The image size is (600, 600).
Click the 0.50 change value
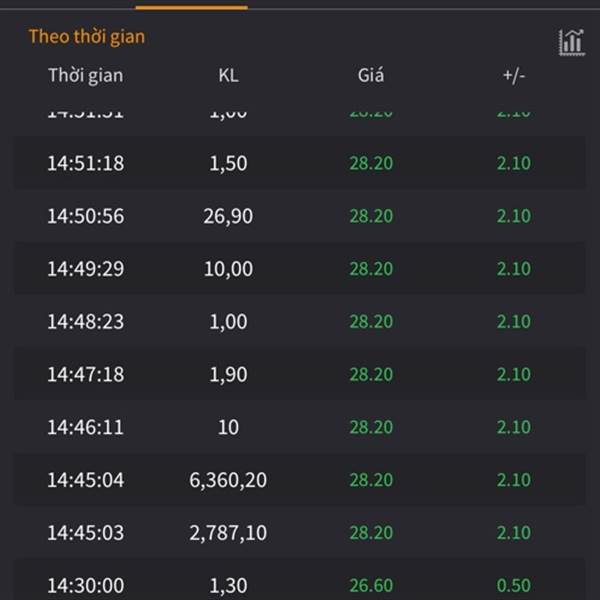pos(514,585)
